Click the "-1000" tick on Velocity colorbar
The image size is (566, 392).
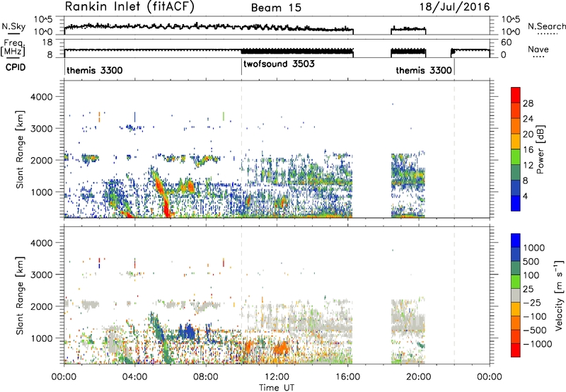[x=537, y=344]
